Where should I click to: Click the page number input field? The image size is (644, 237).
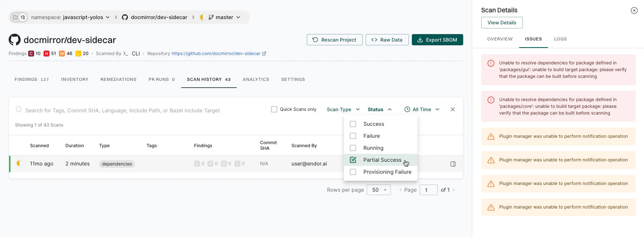click(429, 190)
